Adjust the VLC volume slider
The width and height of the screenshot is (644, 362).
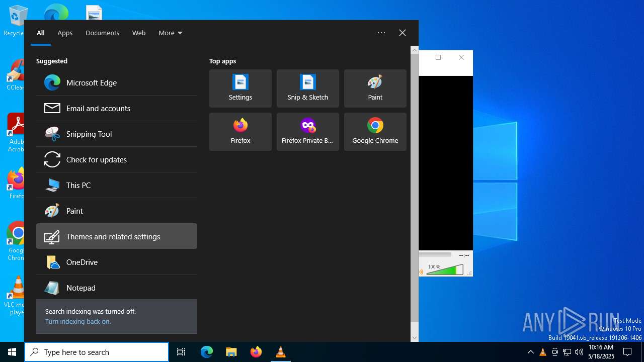(x=445, y=270)
